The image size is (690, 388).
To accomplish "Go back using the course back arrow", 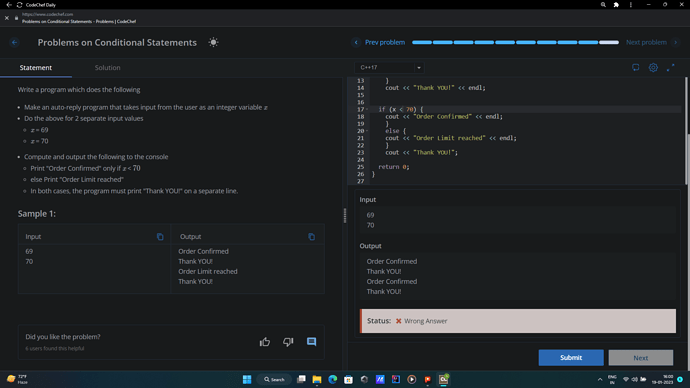I will 15,43.
